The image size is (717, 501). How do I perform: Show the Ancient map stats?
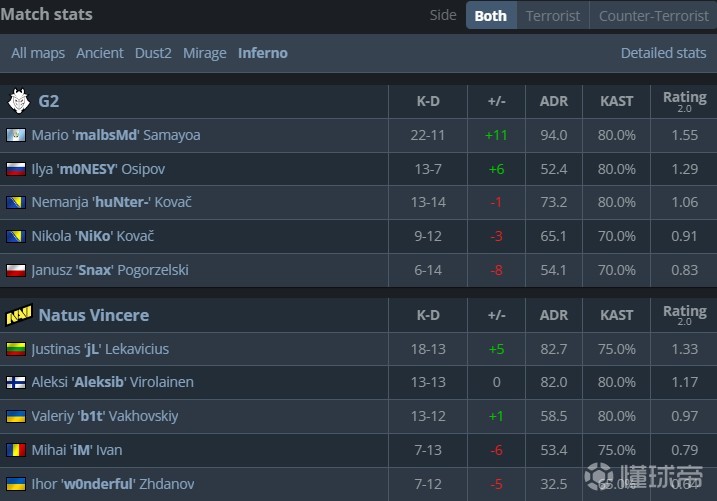100,53
